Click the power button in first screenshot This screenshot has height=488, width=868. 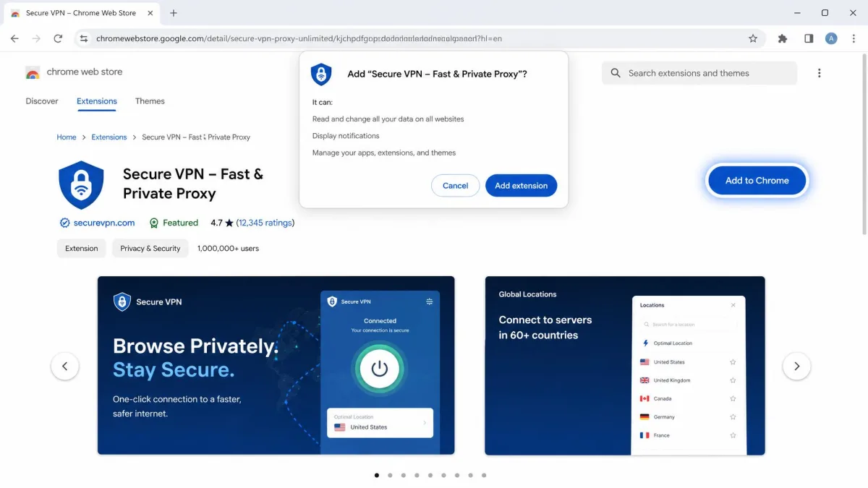point(380,369)
